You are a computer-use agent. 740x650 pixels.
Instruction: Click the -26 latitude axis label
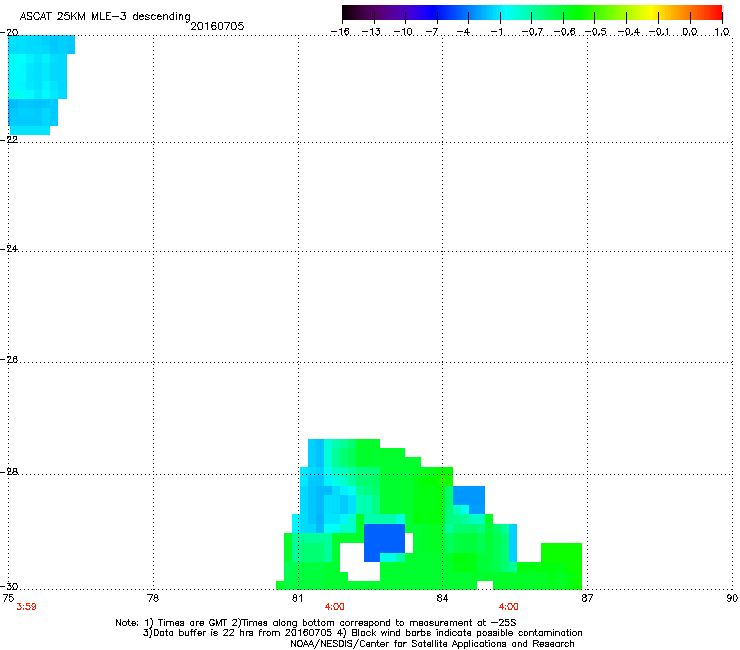coord(9,360)
